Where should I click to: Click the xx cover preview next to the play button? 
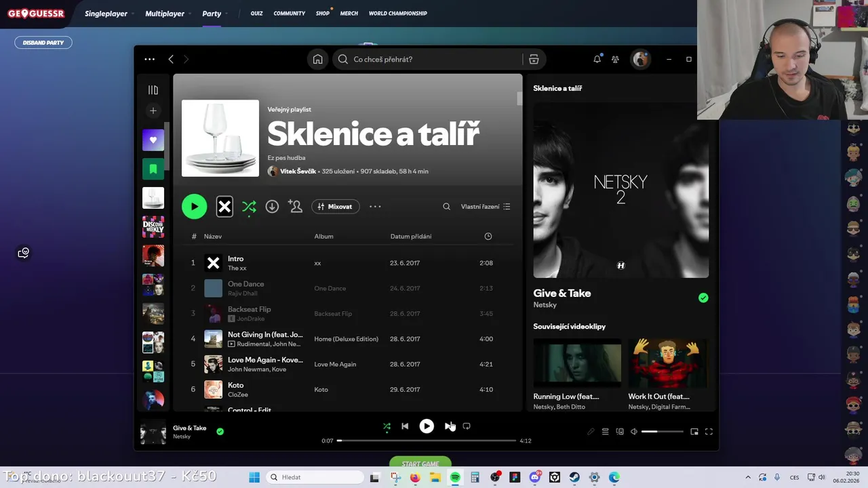224,207
